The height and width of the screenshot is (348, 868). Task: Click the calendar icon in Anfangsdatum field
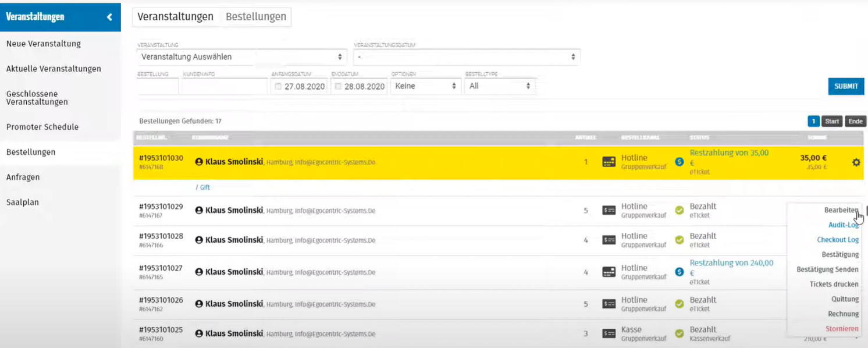click(x=278, y=87)
